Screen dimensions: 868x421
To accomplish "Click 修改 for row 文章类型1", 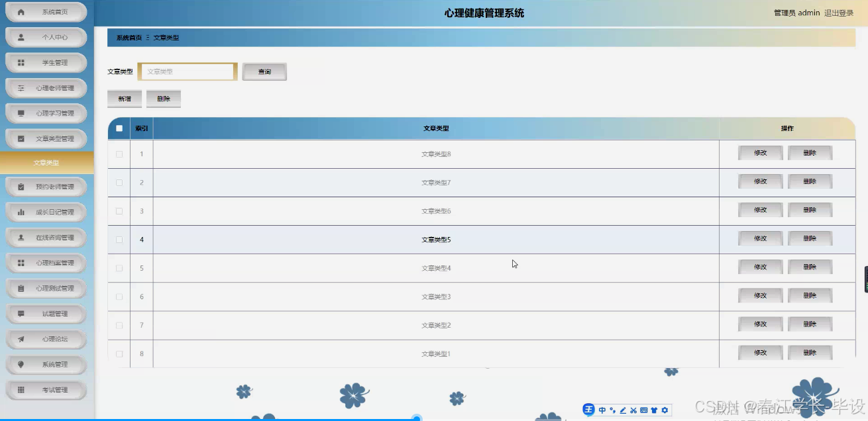I will tap(761, 353).
